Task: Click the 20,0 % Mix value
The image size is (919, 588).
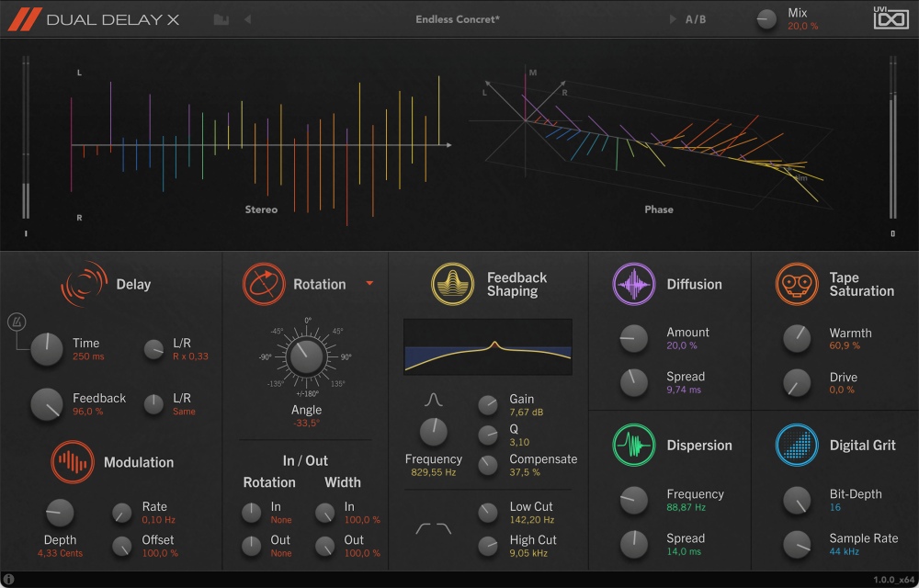Action: [x=803, y=27]
